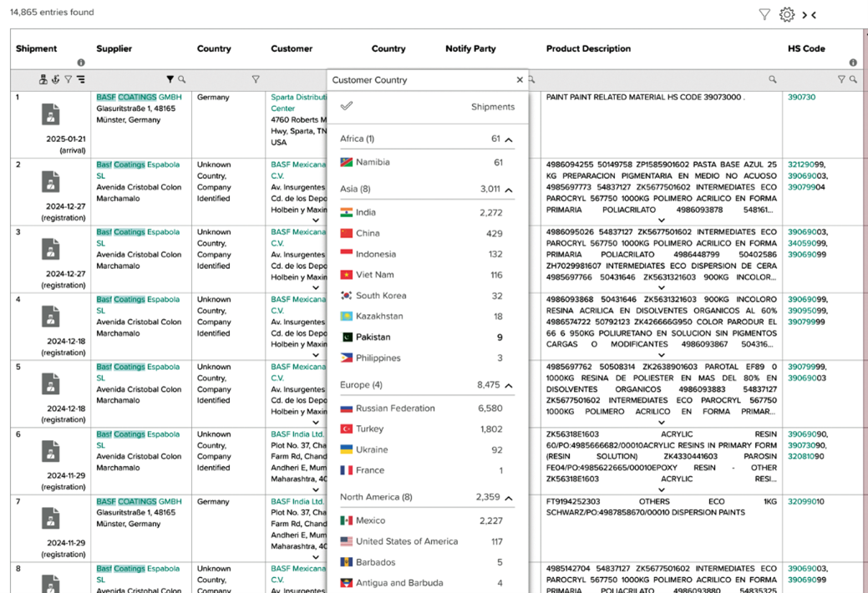Open BASF India Ltd. customer in row 6
Image resolution: width=868 pixels, height=593 pixels.
click(297, 434)
